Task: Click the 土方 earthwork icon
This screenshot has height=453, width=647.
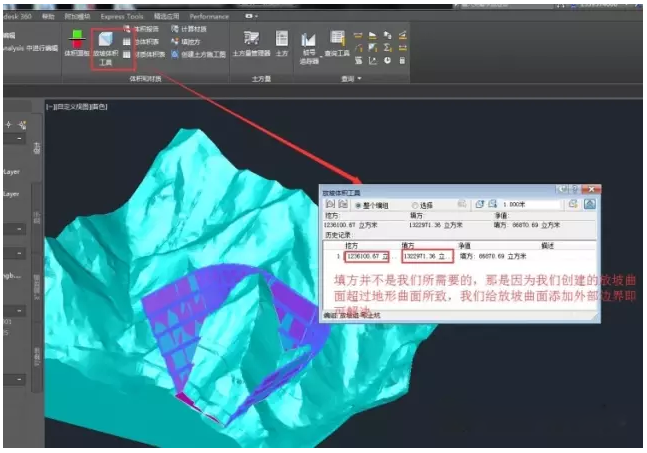Action: click(x=282, y=42)
